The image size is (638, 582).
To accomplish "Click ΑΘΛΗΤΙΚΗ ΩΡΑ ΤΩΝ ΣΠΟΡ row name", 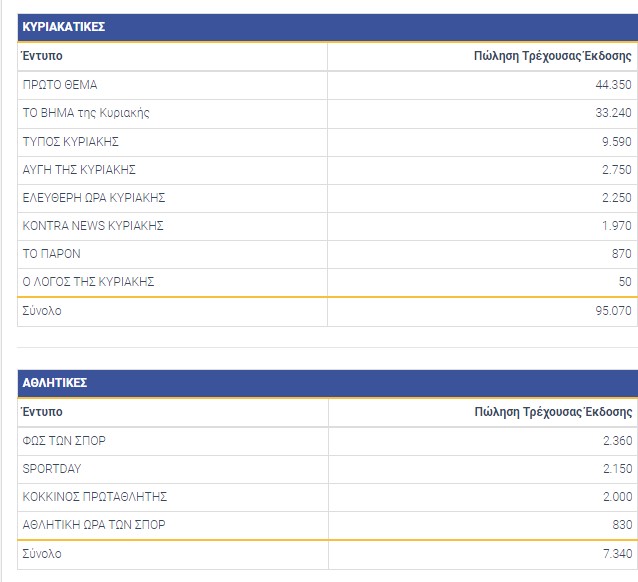I will (94, 524).
